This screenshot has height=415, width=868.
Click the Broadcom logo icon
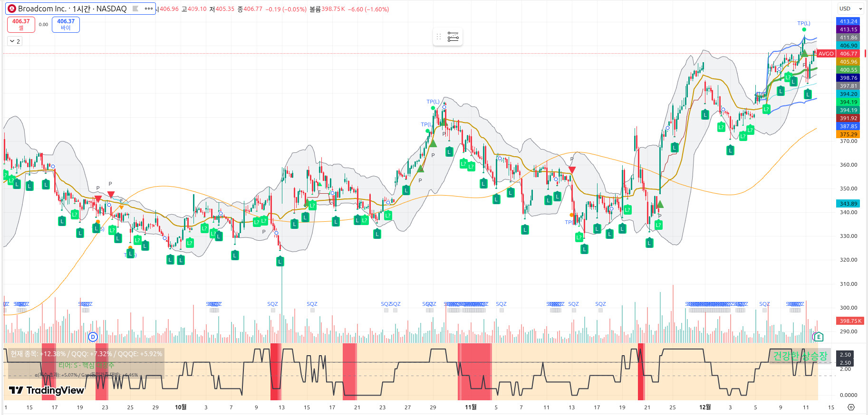12,9
